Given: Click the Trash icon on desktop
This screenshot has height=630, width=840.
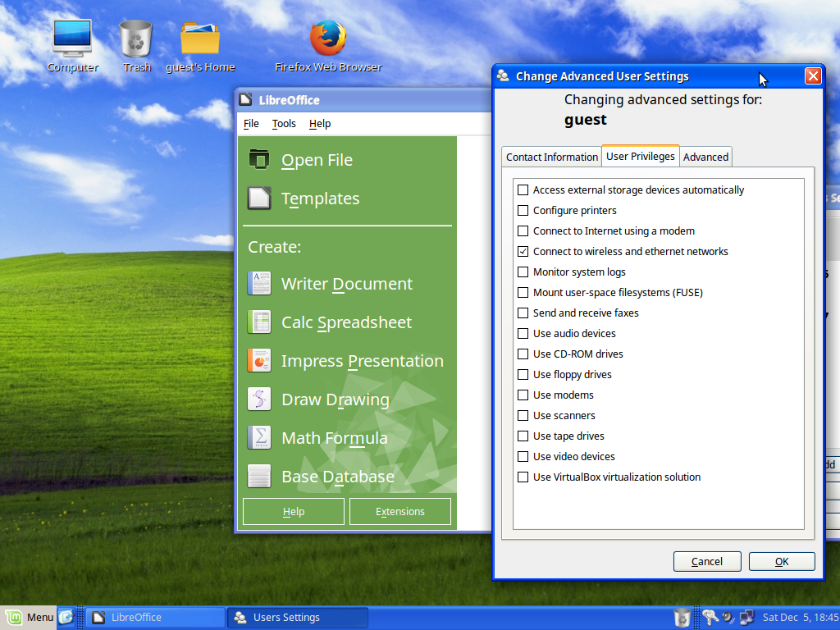Looking at the screenshot, I should pos(136,39).
